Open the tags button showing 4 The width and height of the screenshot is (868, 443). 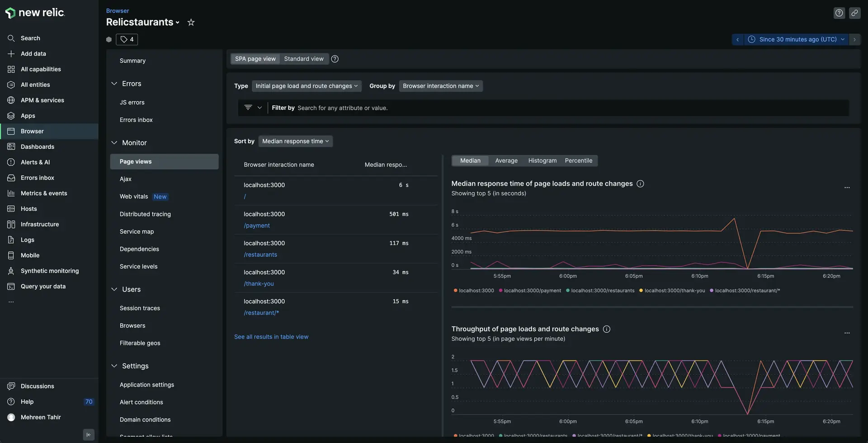(x=127, y=39)
